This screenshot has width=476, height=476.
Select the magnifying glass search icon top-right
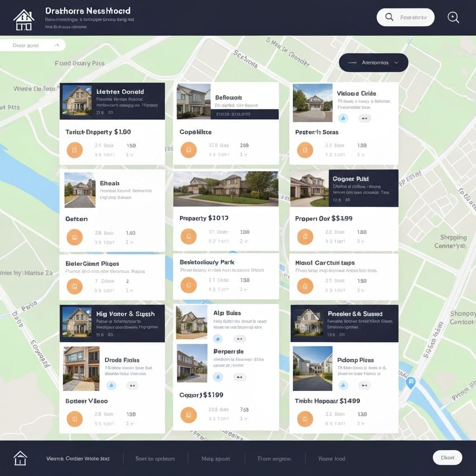pos(453,17)
